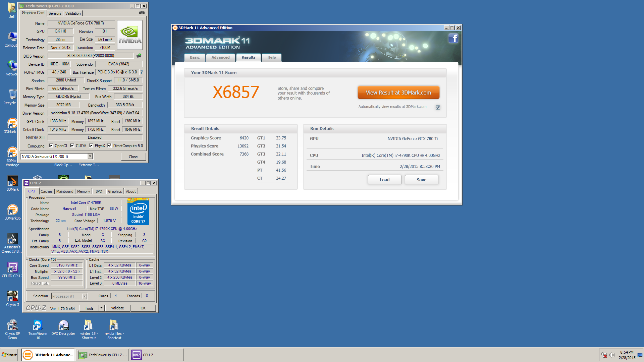Open the Assassin's Creed IV desktop shortcut
This screenshot has height=362, width=644.
(12, 243)
